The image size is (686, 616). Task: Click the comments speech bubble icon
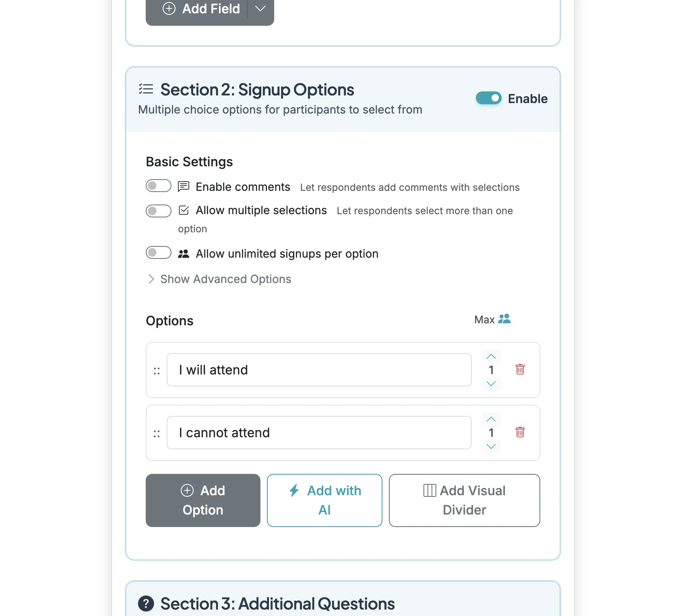184,186
